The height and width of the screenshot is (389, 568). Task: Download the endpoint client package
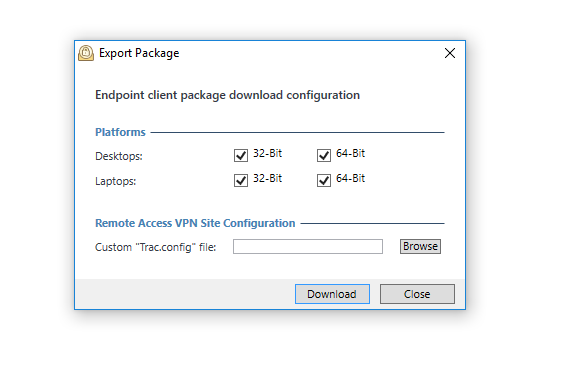[x=332, y=294]
